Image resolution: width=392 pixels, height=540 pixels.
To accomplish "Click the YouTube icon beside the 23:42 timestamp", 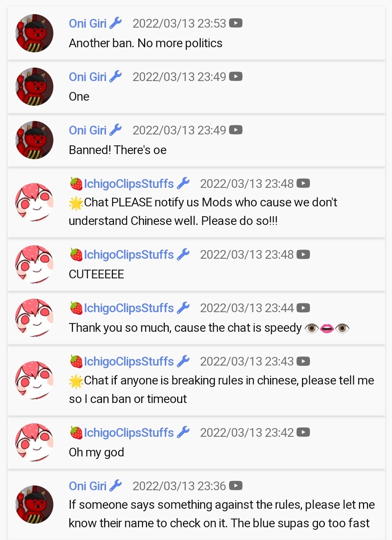I will click(x=303, y=432).
